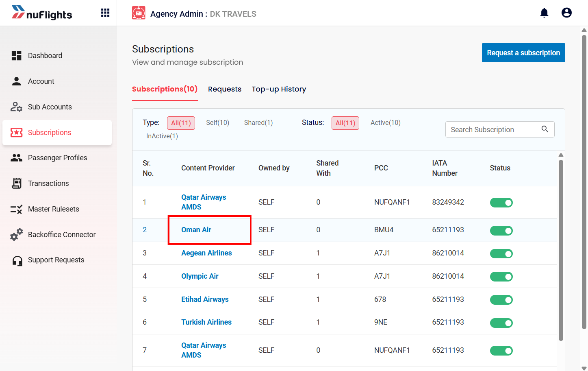Toggle Aegean Airlines subscription status
Viewport: 588px width, 371px height.
[x=501, y=254]
